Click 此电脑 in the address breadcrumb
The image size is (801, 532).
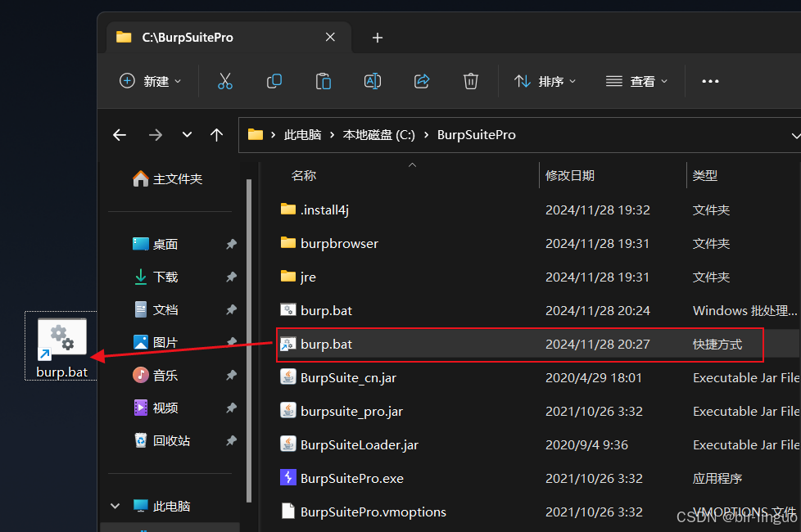coord(302,135)
